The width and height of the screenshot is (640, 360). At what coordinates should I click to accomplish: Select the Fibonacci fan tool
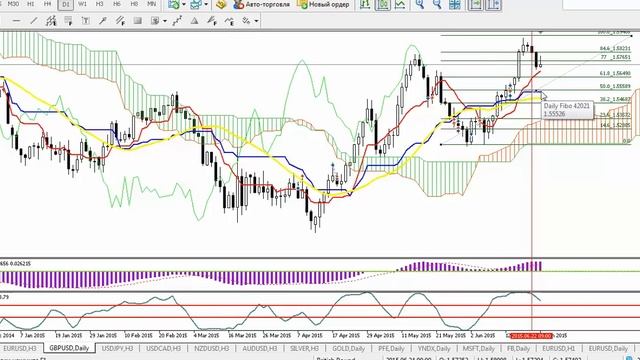(212, 21)
